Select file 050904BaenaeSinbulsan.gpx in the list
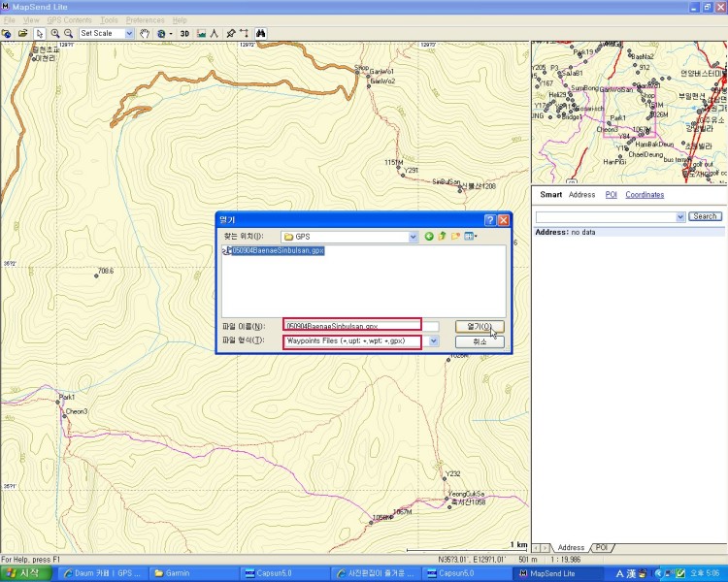 coord(274,250)
